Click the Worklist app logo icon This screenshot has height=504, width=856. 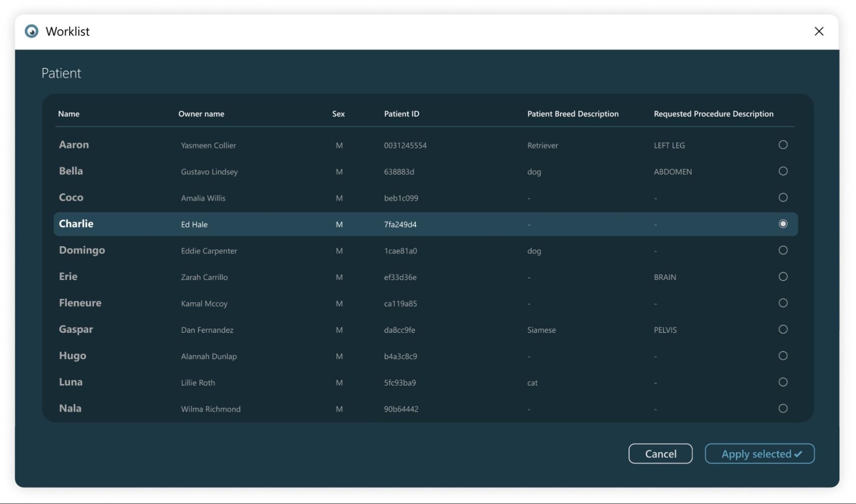coord(31,31)
